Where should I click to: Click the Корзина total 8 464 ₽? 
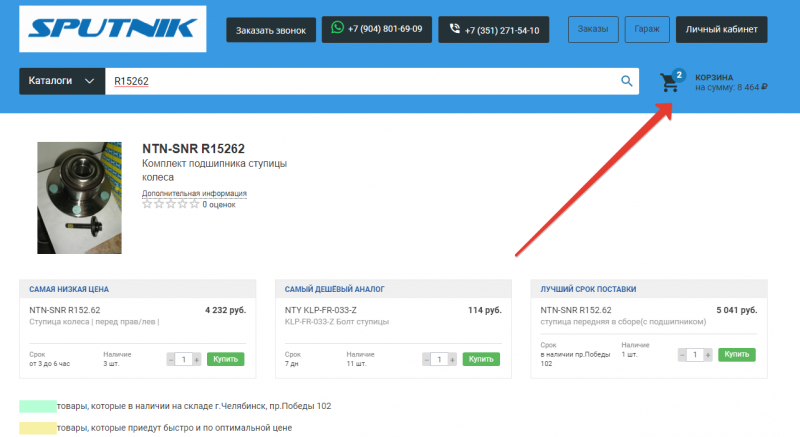[x=731, y=87]
